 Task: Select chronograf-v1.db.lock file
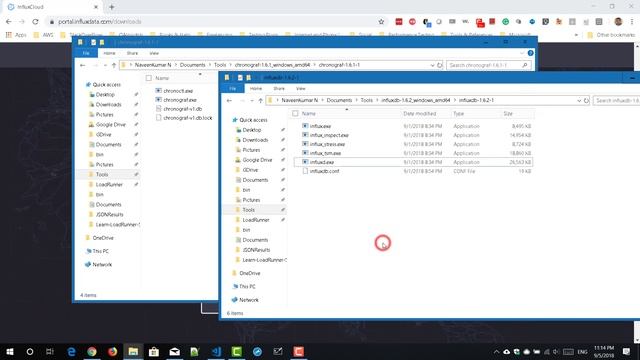pos(187,118)
